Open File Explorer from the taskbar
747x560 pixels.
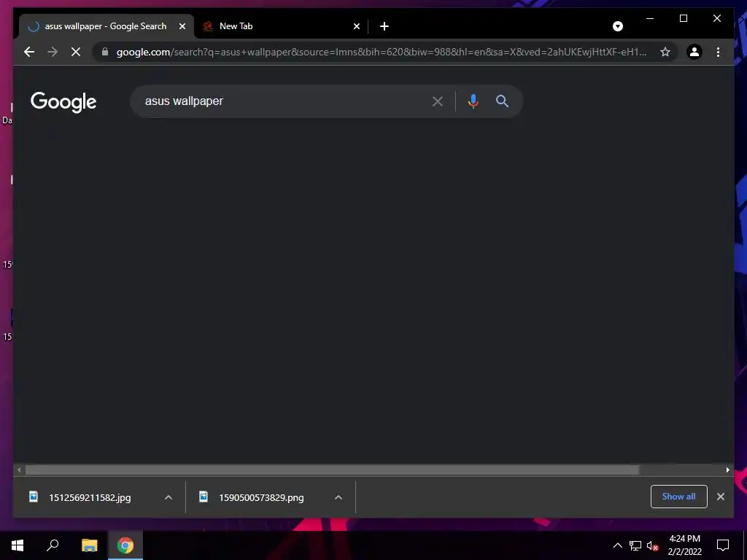(89, 545)
